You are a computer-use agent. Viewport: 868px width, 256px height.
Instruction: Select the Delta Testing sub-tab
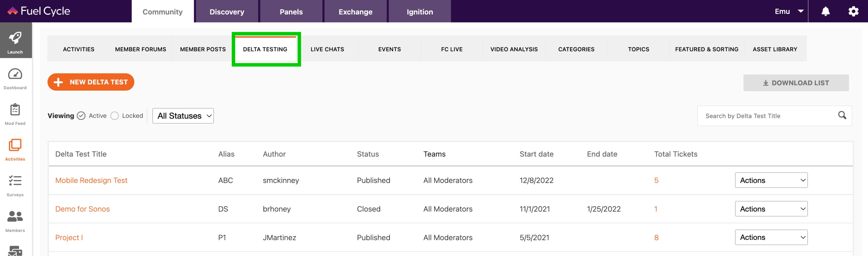(265, 49)
